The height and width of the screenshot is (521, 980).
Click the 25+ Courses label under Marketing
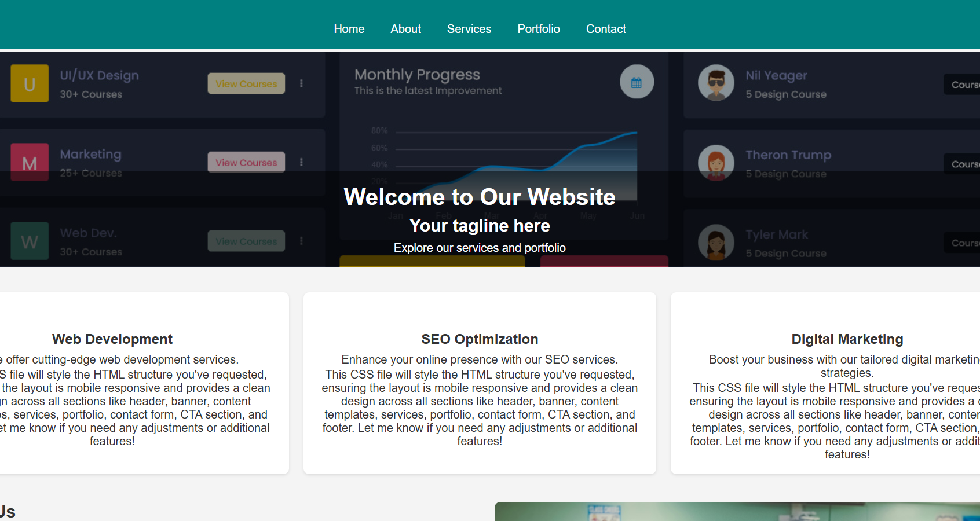pos(91,173)
